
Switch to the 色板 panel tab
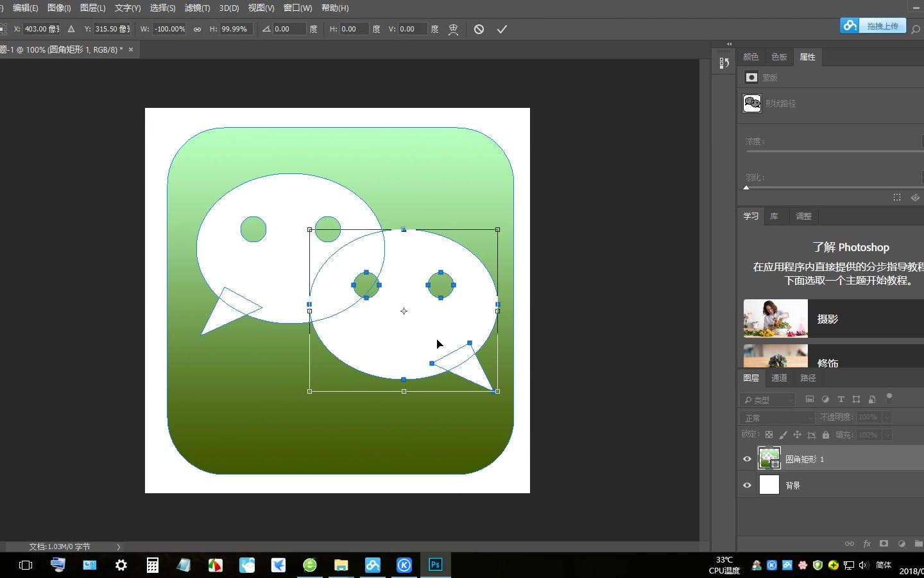pos(779,57)
